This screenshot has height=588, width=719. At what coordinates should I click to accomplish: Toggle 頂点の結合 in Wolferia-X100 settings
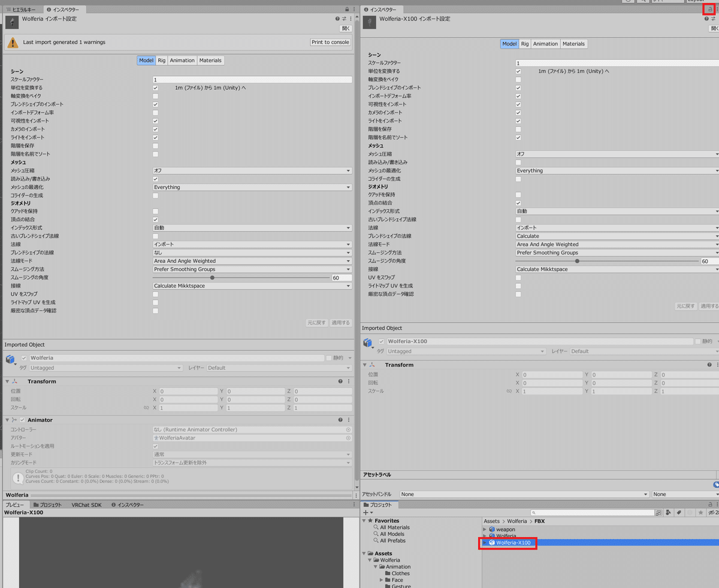click(x=518, y=203)
